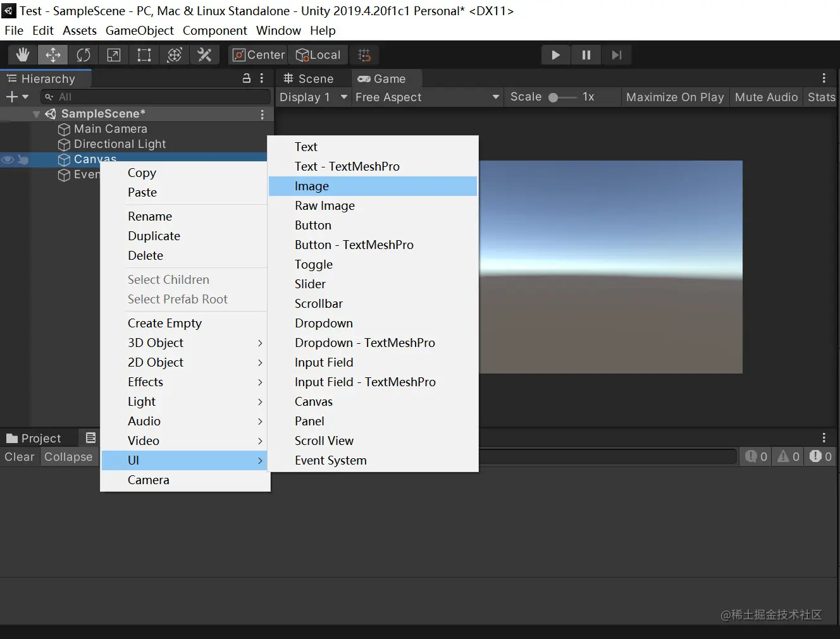Collapse the SampleScene tree node
Viewport: 840px width, 639px height.
36,114
